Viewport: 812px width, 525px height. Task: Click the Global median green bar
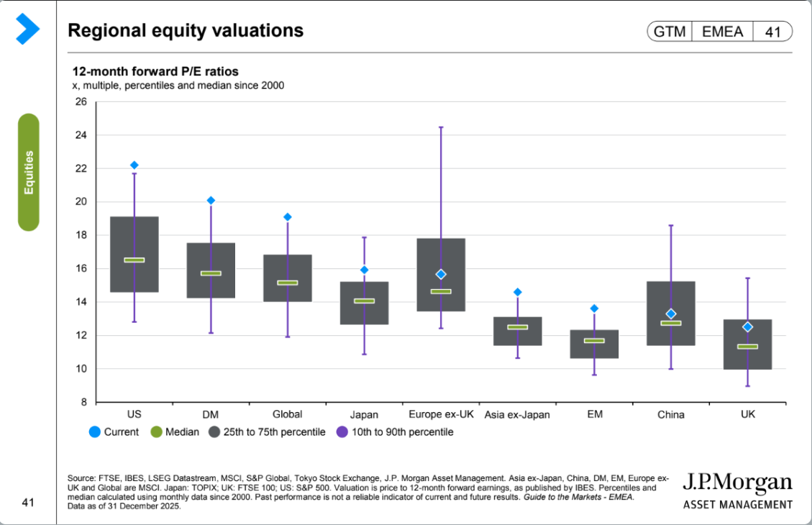tap(288, 283)
